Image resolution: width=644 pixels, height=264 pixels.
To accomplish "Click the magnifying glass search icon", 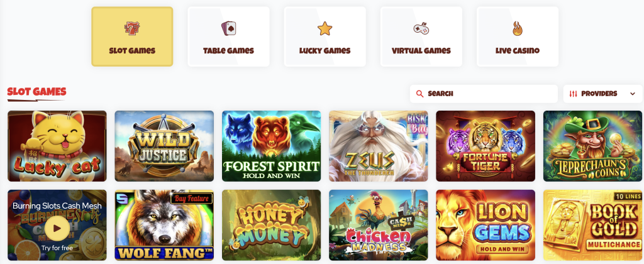I will [419, 94].
